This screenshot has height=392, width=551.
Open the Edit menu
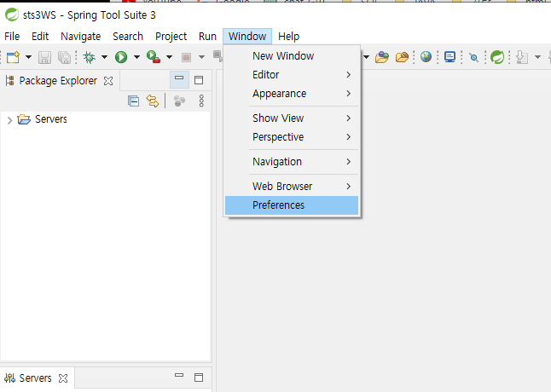click(40, 36)
